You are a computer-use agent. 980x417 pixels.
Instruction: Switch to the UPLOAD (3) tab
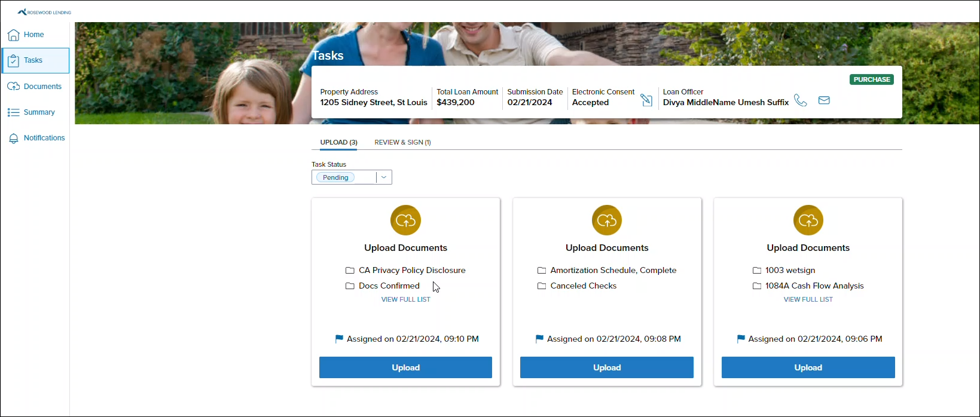(338, 142)
